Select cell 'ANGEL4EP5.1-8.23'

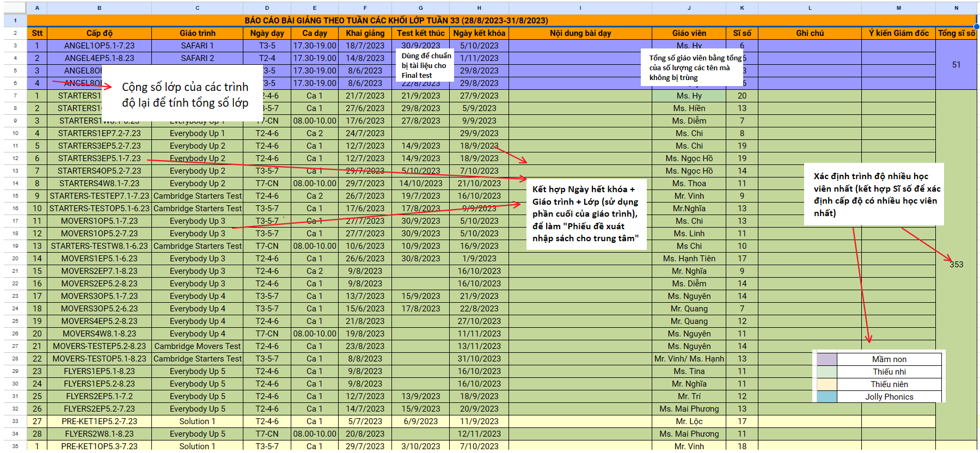click(x=99, y=58)
